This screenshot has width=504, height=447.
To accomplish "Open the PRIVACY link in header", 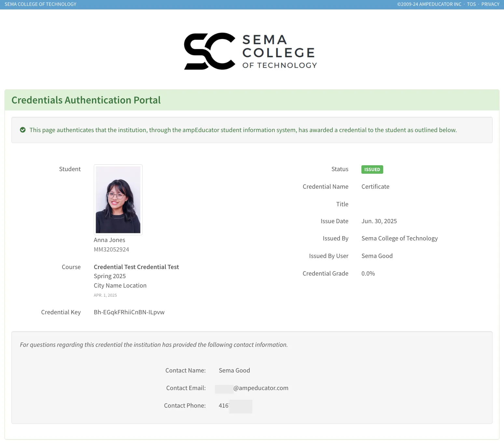I will (x=490, y=4).
